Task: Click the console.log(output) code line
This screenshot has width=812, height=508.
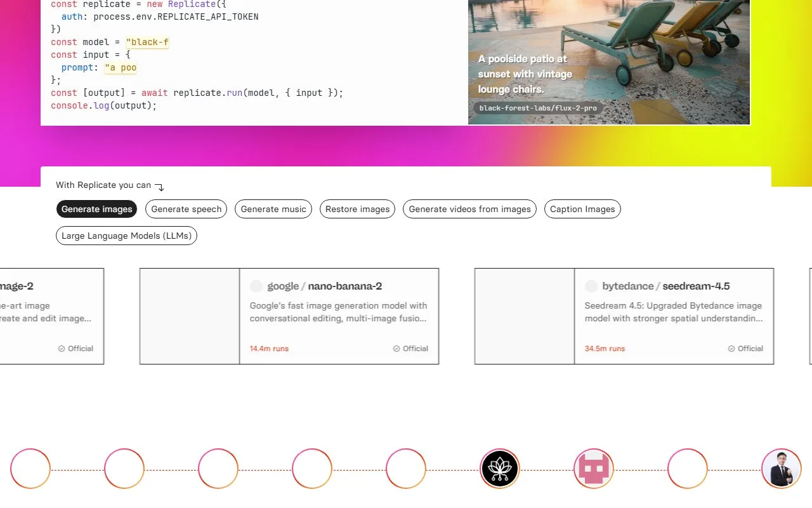Action: [x=103, y=105]
